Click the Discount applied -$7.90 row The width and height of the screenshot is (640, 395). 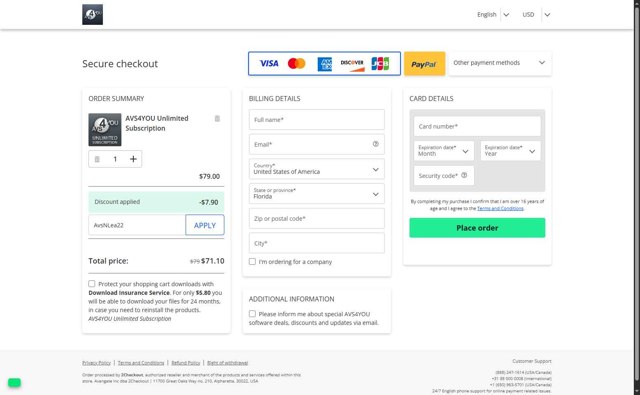[156, 202]
